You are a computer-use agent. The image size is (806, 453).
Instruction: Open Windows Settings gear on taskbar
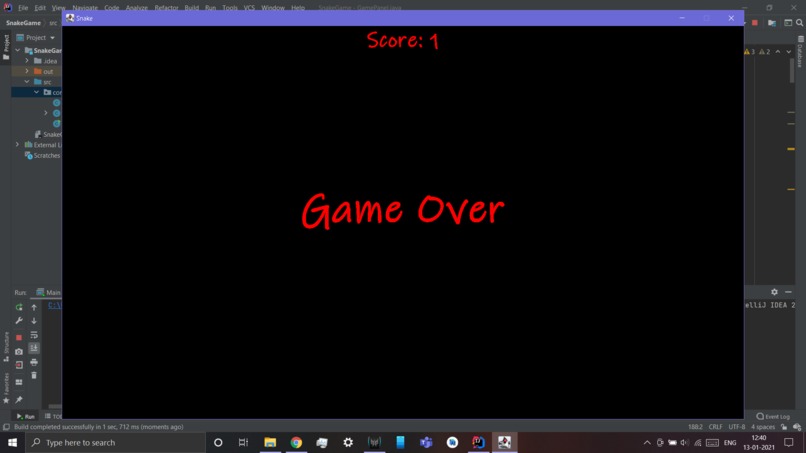pyautogui.click(x=348, y=442)
